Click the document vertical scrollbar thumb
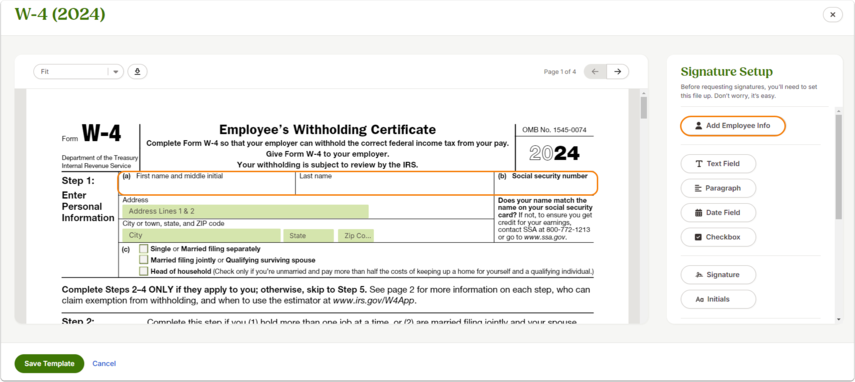855x382 pixels. pos(643,107)
